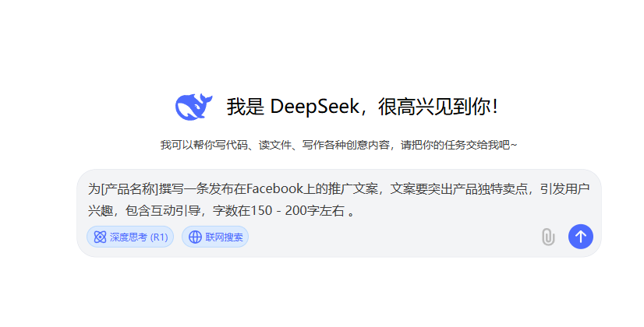The image size is (644, 327).
Task: Attach a file using the paperclip icon
Action: (x=548, y=237)
